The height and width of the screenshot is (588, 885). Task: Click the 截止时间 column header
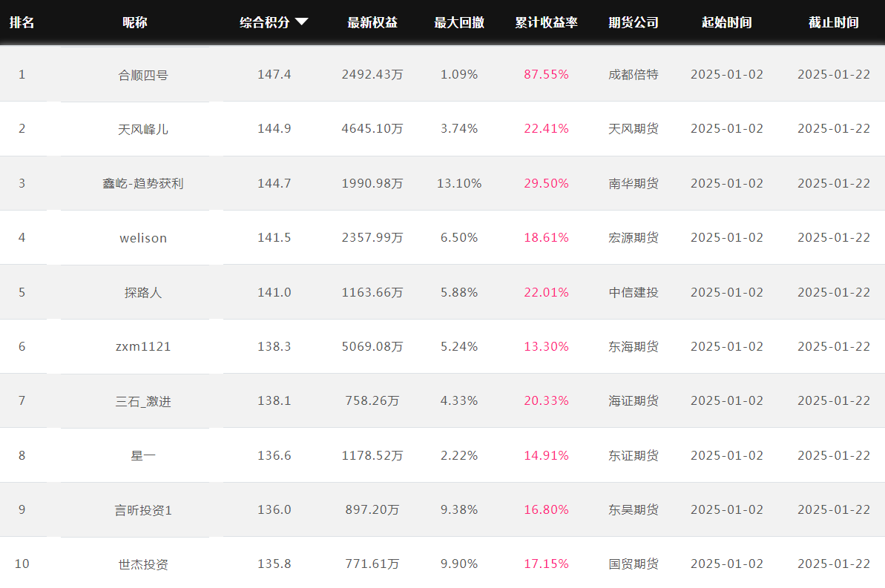(834, 22)
